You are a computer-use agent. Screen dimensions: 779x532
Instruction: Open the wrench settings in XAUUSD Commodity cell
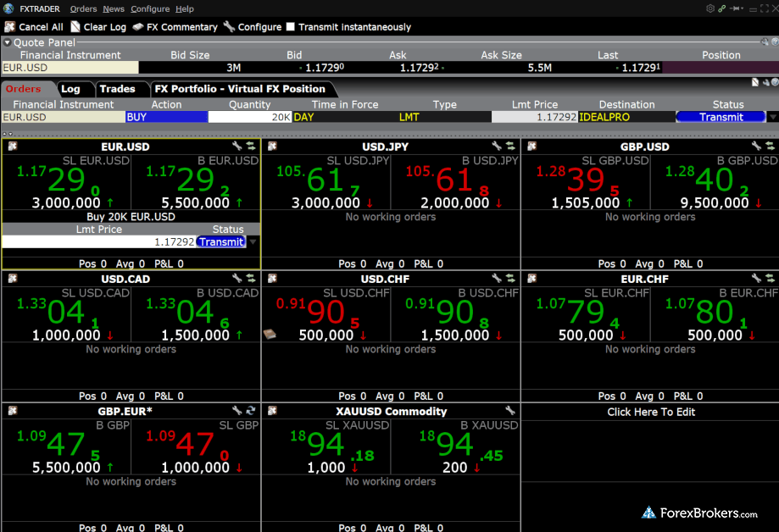click(510, 410)
